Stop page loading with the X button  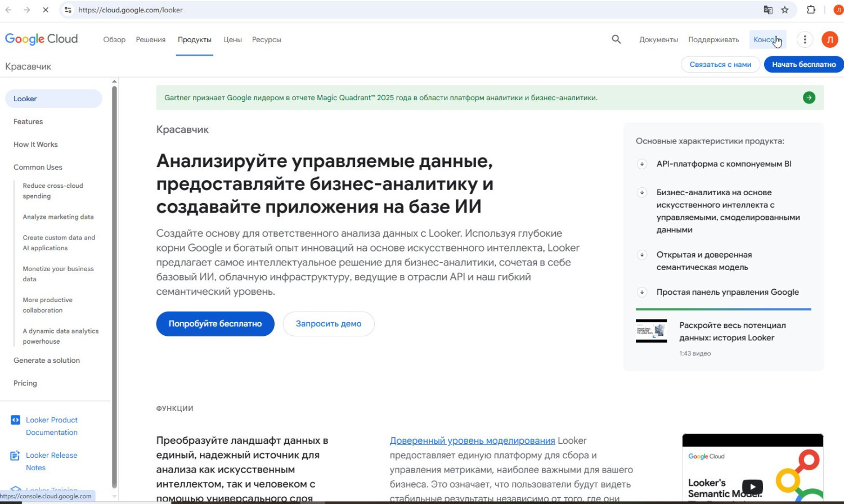point(46,10)
